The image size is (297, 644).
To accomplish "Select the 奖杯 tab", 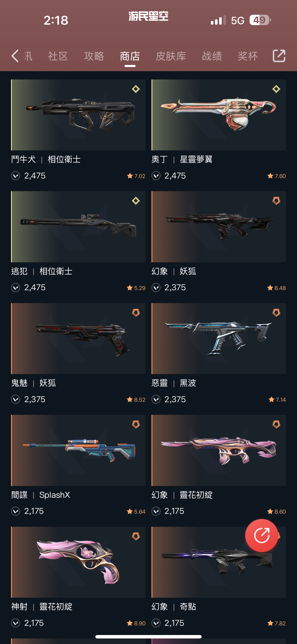I will click(248, 56).
